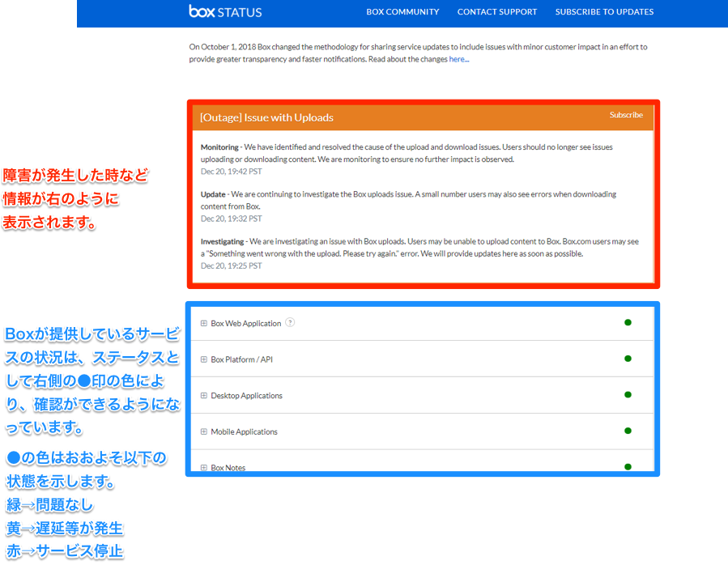
Task: Select the 'Desktop Applications' label
Action: pyautogui.click(x=246, y=396)
